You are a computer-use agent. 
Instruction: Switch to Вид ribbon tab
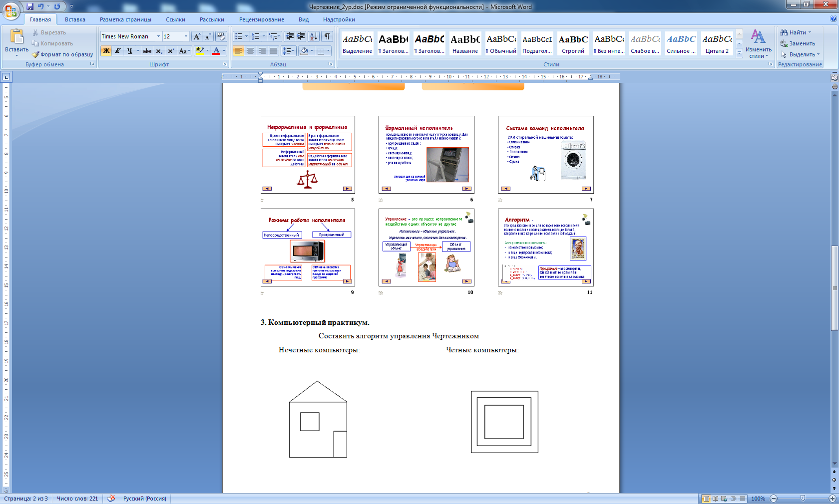[304, 19]
